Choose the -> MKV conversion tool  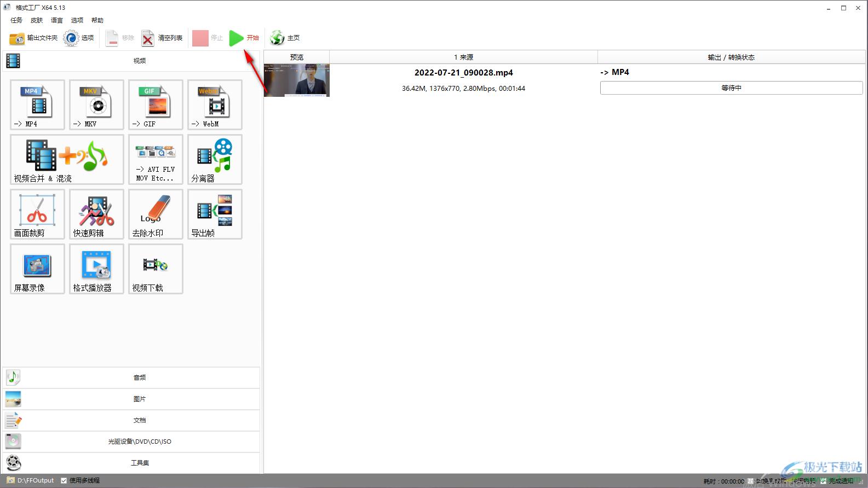pyautogui.click(x=96, y=104)
